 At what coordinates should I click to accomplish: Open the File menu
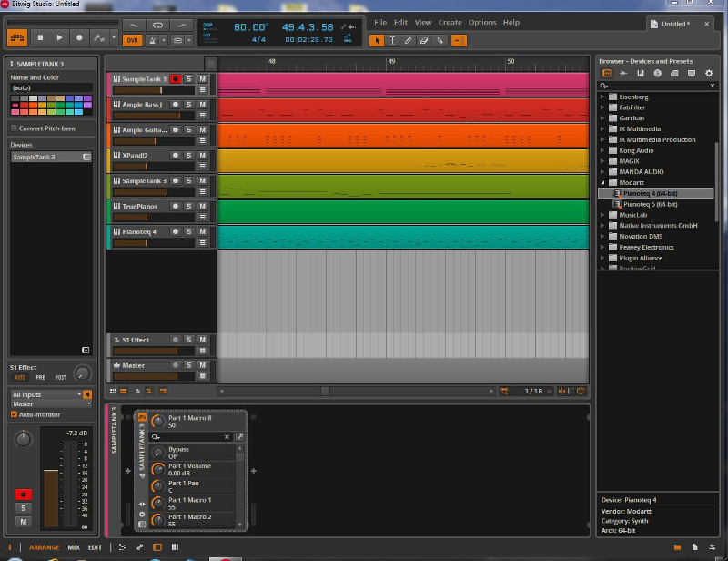(380, 22)
